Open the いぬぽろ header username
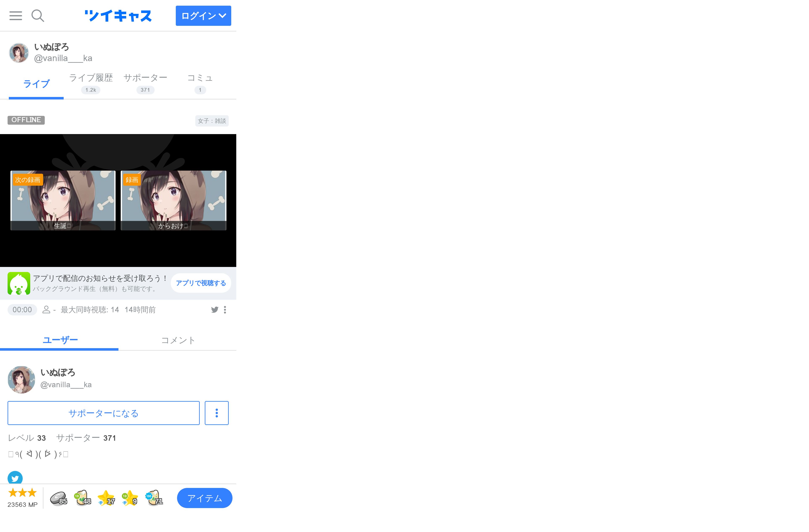Screen dimensions: 809x532 51,47
